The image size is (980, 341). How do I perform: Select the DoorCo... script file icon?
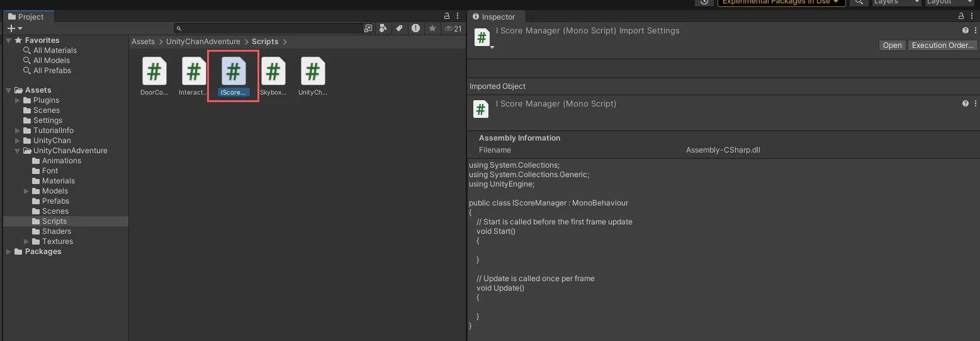[154, 71]
